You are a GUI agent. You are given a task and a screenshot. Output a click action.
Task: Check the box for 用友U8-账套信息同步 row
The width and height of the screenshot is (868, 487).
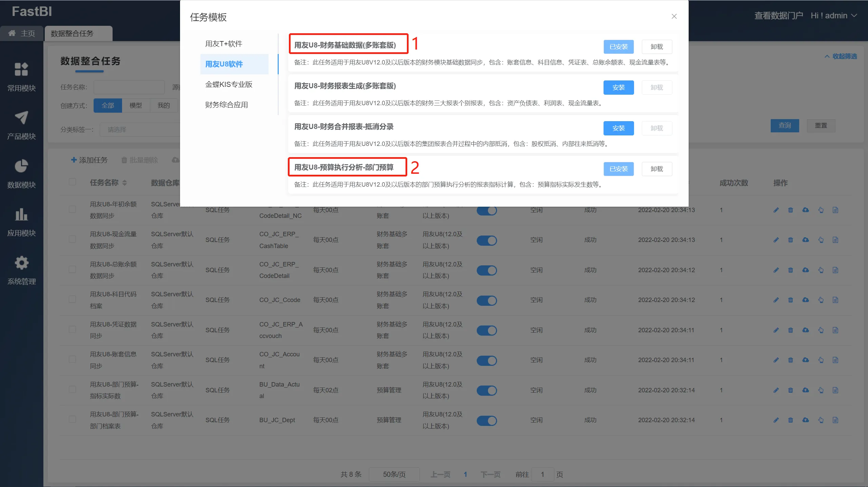click(x=72, y=359)
